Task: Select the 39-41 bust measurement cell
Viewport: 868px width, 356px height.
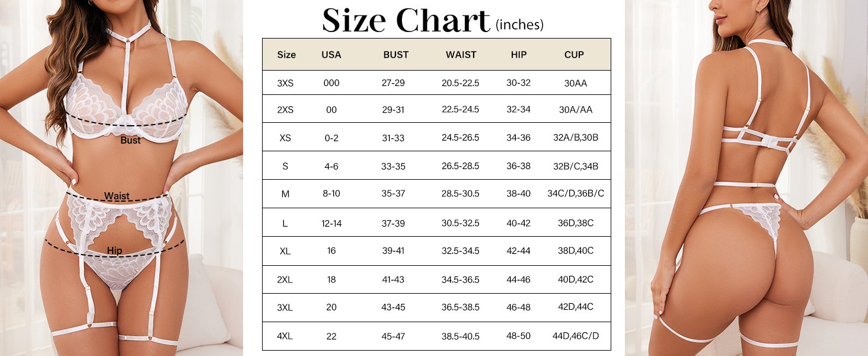Action: [393, 251]
